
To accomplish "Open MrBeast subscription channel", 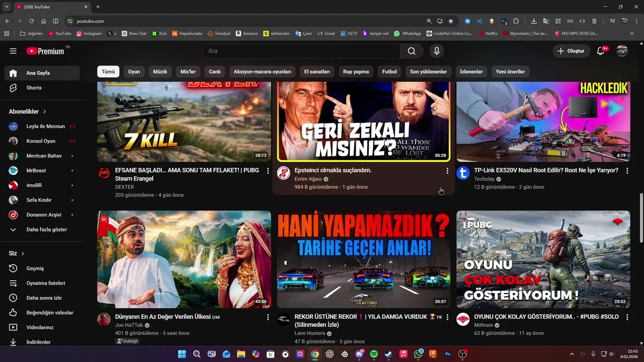I will coord(42,170).
